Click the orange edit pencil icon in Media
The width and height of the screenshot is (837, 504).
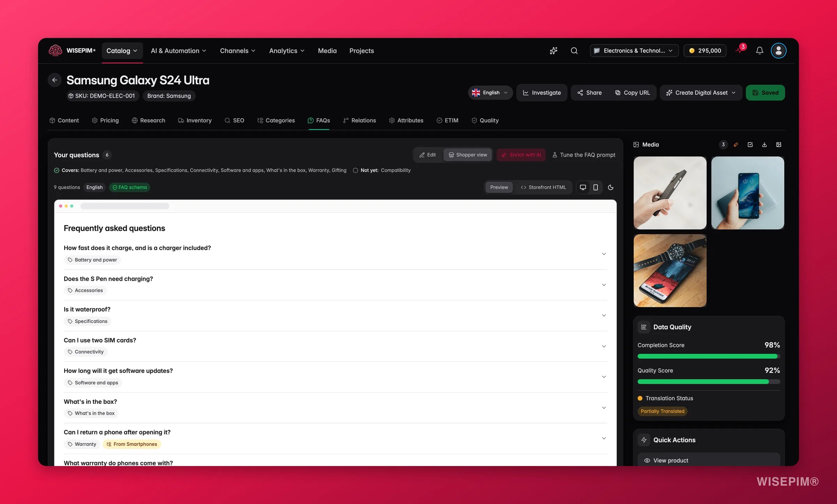[736, 144]
